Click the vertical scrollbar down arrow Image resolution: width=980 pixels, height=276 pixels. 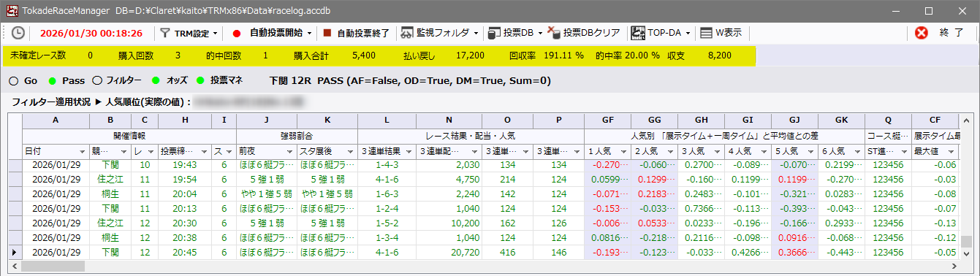pyautogui.click(x=966, y=253)
